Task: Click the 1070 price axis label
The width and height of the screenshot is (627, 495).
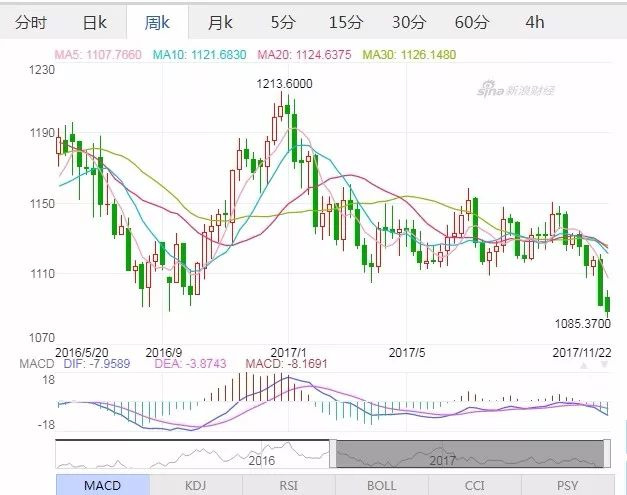Action: [42, 338]
